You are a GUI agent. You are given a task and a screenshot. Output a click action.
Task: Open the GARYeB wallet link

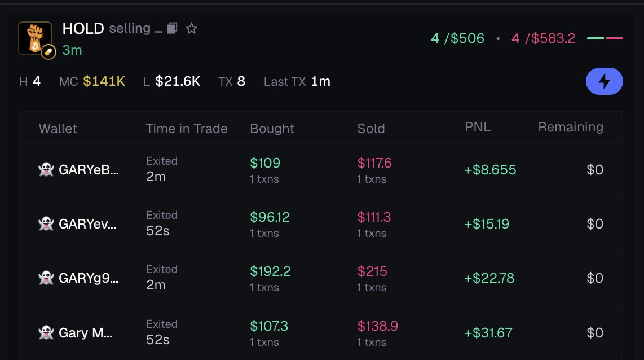pos(89,170)
